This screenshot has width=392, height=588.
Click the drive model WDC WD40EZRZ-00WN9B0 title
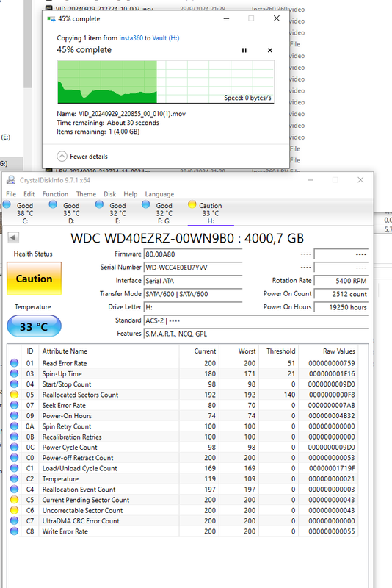(187, 238)
